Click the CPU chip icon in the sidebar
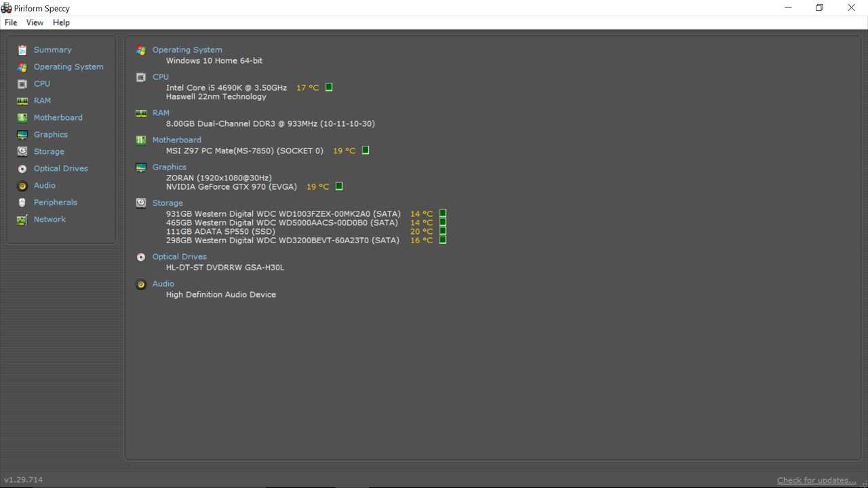Viewport: 868px width, 488px height. pyautogui.click(x=22, y=84)
